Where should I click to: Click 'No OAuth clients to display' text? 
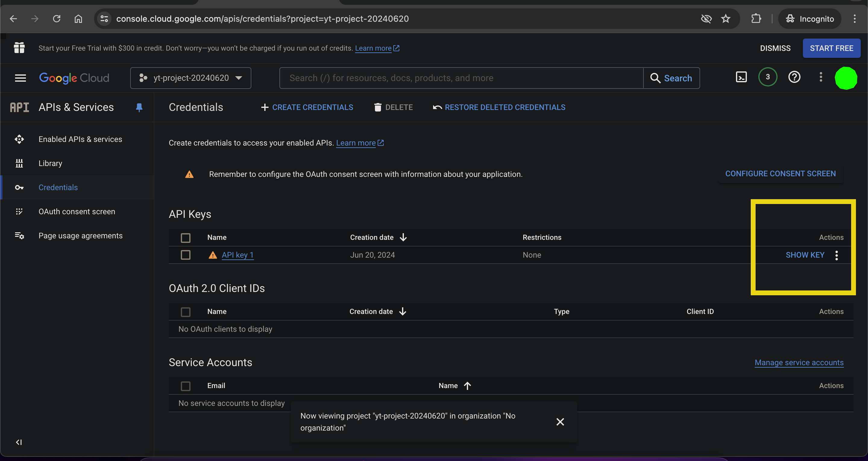point(225,329)
